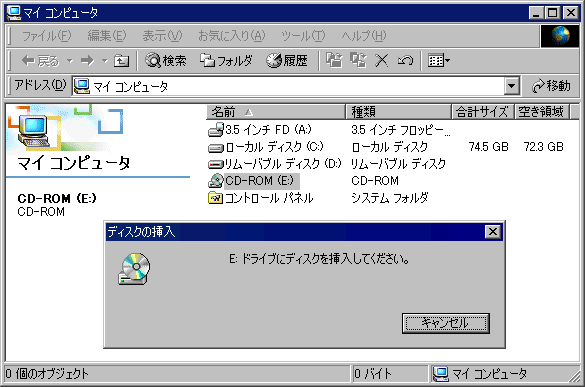Open the お気に入り(A) menu

coord(231,36)
